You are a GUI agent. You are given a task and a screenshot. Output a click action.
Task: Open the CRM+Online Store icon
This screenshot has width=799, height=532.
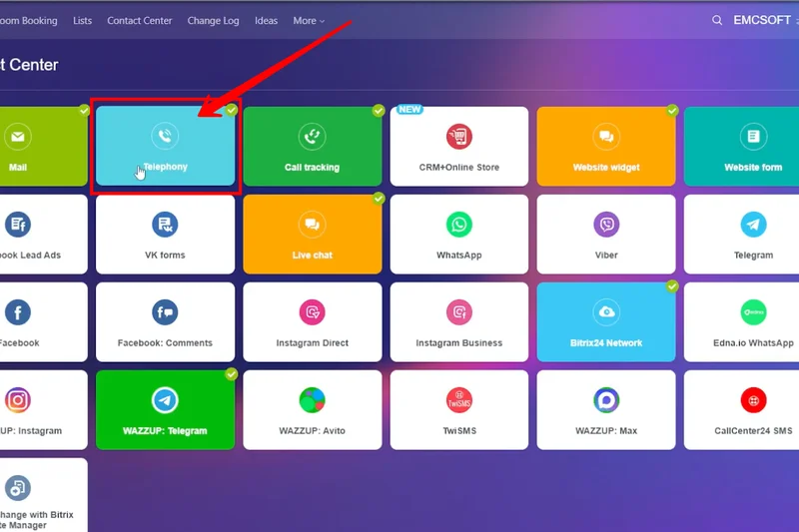tap(459, 136)
